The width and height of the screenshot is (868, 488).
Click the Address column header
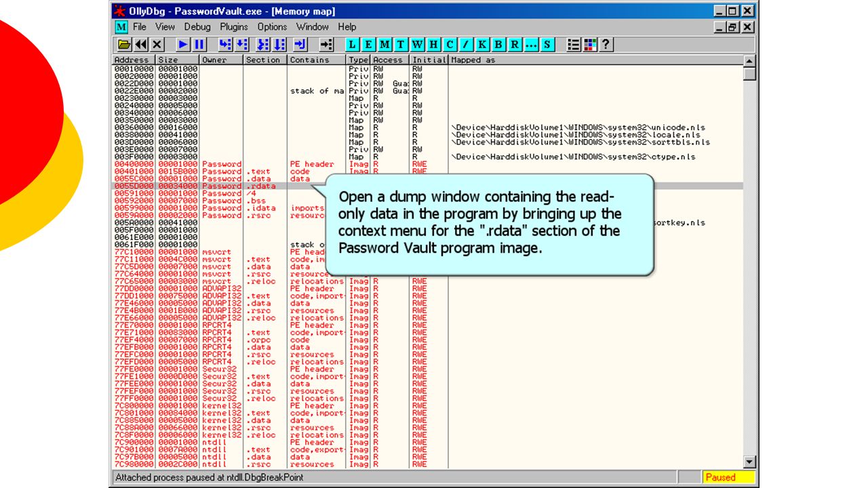pyautogui.click(x=134, y=60)
